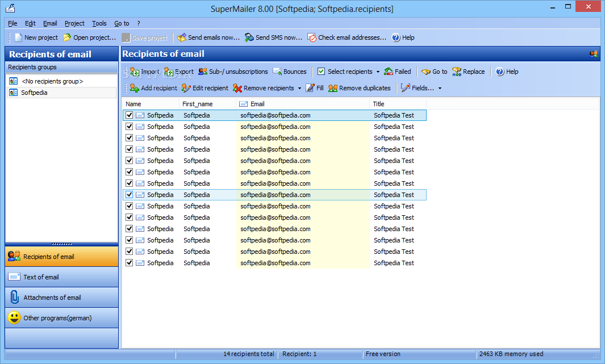The width and height of the screenshot is (605, 364).
Task: Create a New project from the toolbar
Action: pyautogui.click(x=36, y=37)
